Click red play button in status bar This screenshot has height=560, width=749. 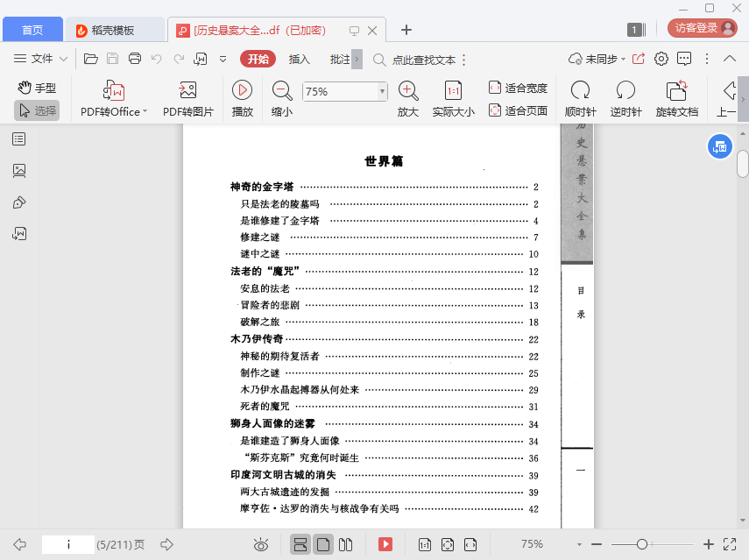click(x=385, y=544)
